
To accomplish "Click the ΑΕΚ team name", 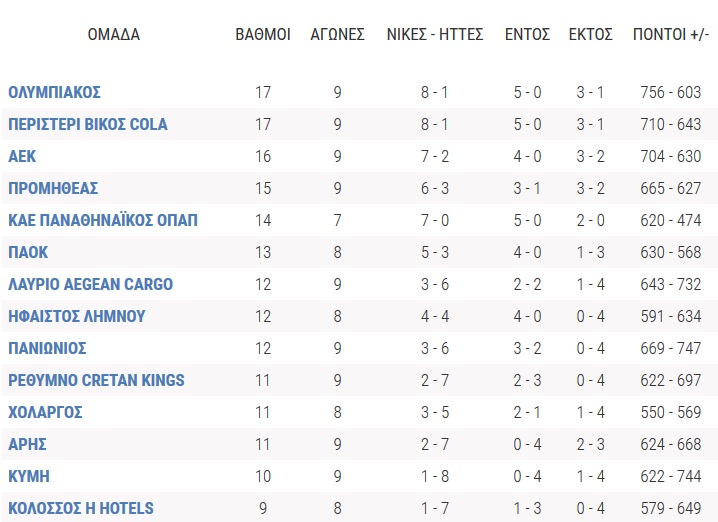I will [x=22, y=156].
